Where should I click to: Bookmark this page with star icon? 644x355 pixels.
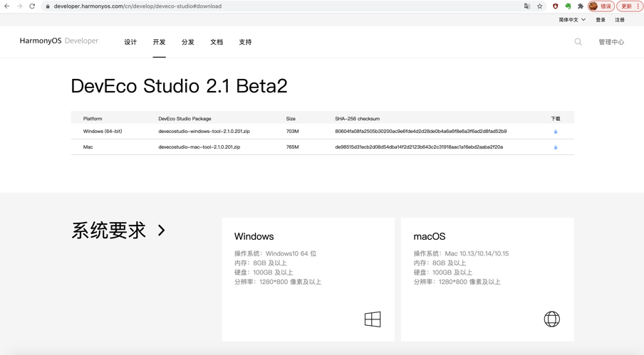coord(540,6)
